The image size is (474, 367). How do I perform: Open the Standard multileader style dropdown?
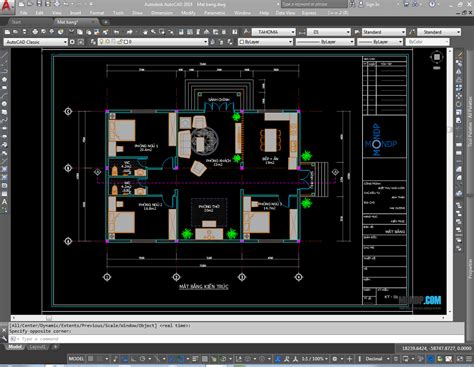point(458,32)
